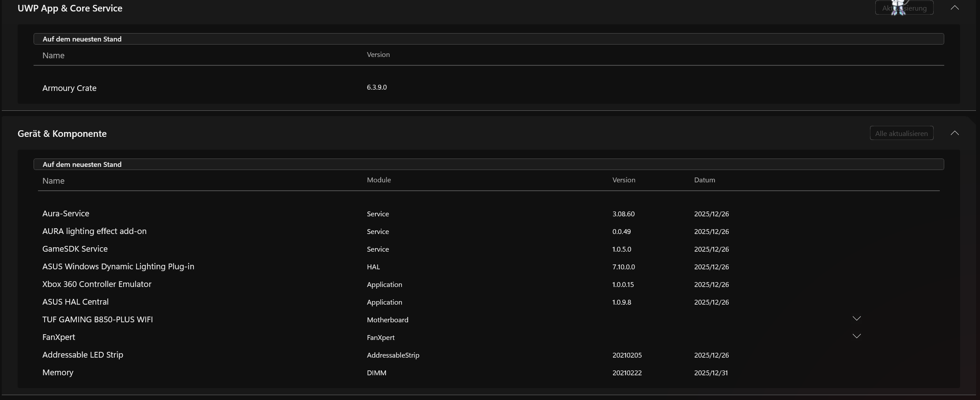This screenshot has height=400, width=980.
Task: Click the Motherboard module cell
Action: (388, 320)
